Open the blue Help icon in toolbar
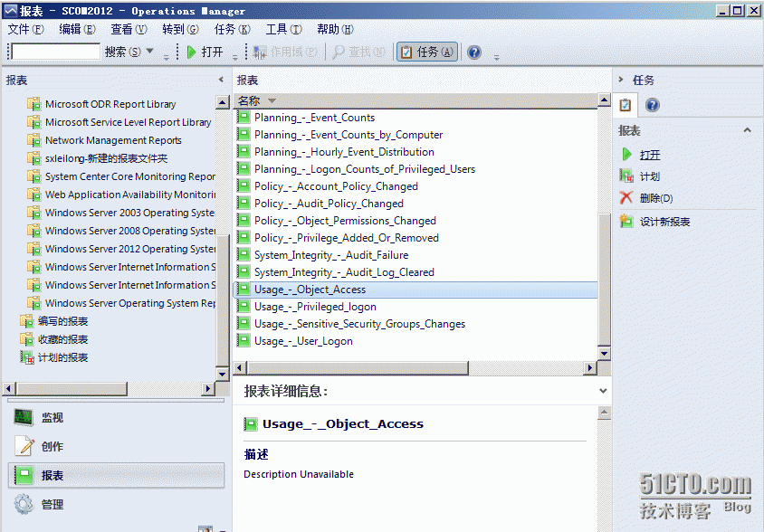The image size is (764, 532). coord(474,52)
